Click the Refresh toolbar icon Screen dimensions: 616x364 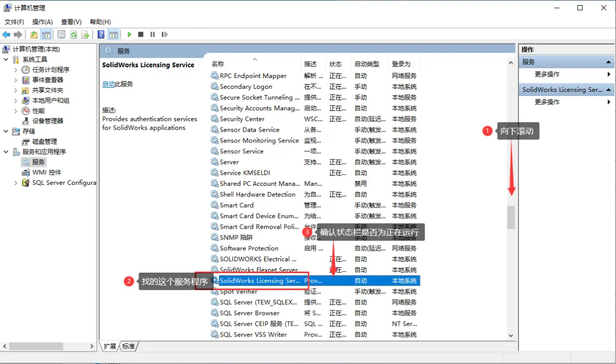pos(73,35)
